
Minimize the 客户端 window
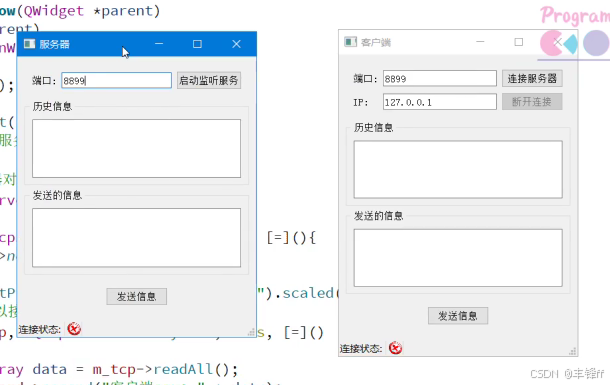pos(480,42)
